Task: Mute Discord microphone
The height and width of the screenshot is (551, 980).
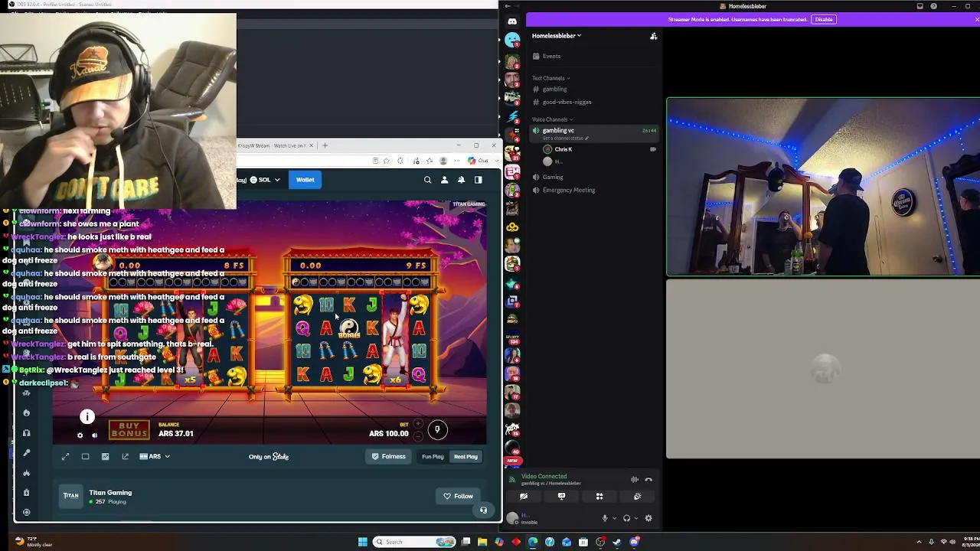Action: (604, 518)
